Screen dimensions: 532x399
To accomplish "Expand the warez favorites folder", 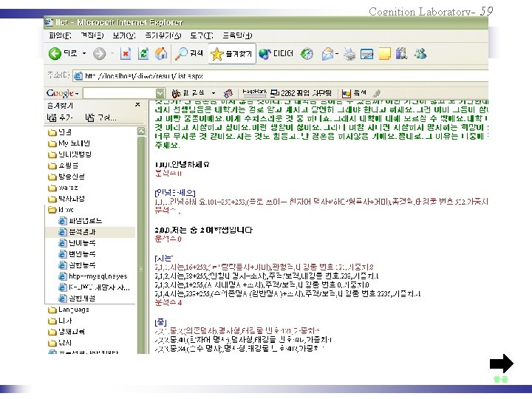I will pyautogui.click(x=63, y=188).
